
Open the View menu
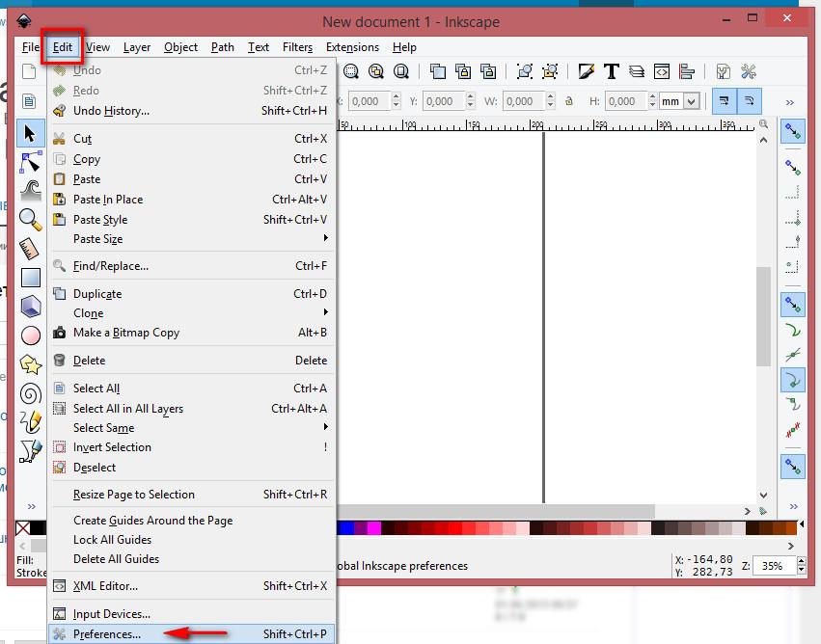pos(97,47)
